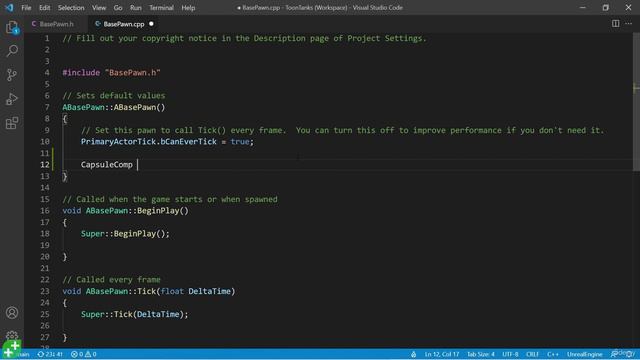Open the Help menu
The image size is (640, 360).
(x=188, y=8)
